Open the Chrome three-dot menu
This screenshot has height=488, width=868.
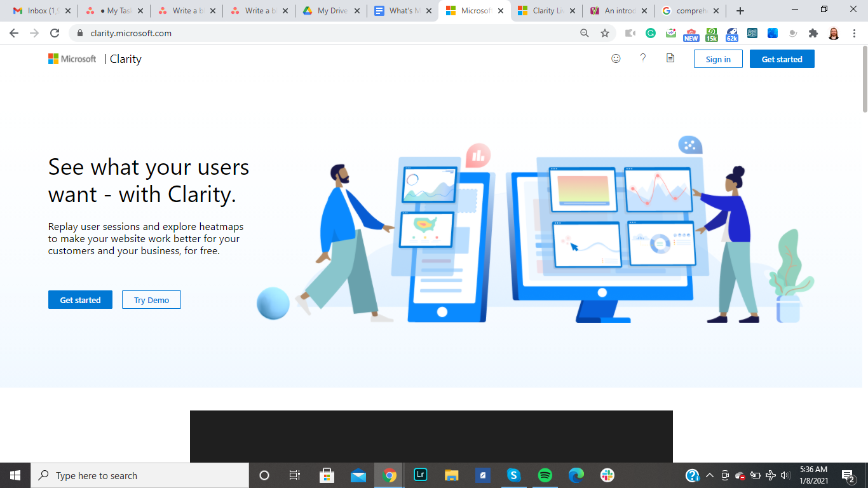tap(854, 33)
